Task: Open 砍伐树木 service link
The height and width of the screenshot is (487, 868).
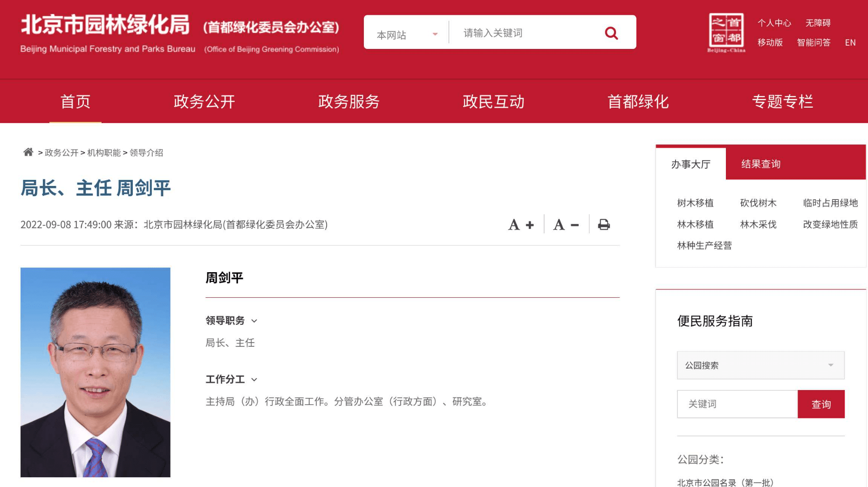Action: [x=758, y=203]
